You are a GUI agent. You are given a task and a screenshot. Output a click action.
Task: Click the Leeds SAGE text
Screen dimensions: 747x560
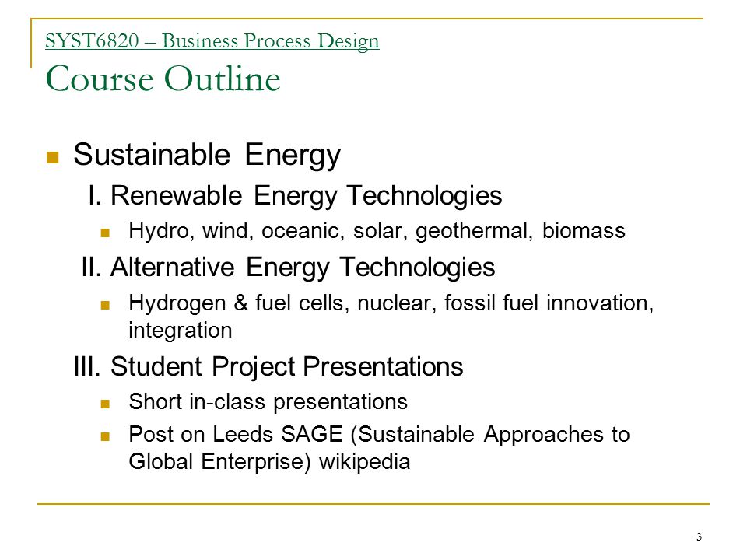tap(277, 434)
